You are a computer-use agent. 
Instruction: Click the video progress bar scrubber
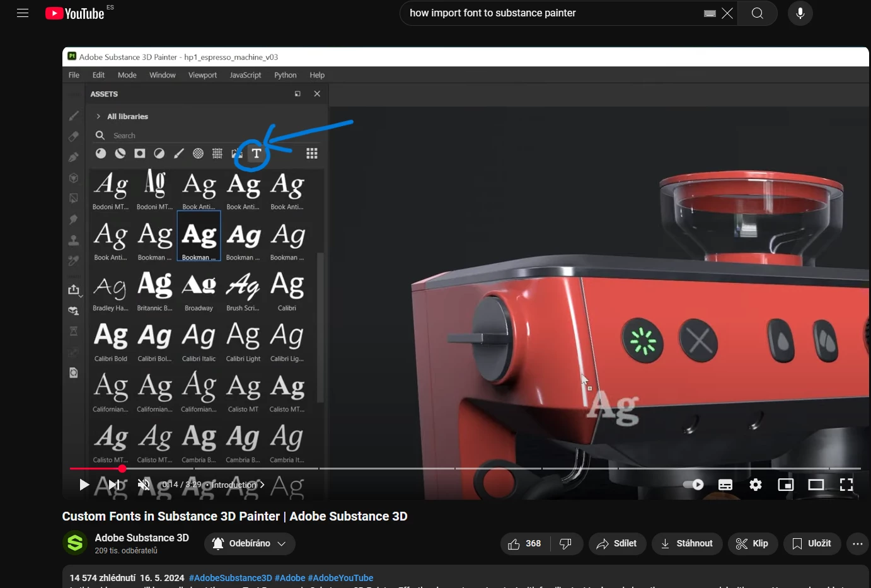click(x=122, y=468)
